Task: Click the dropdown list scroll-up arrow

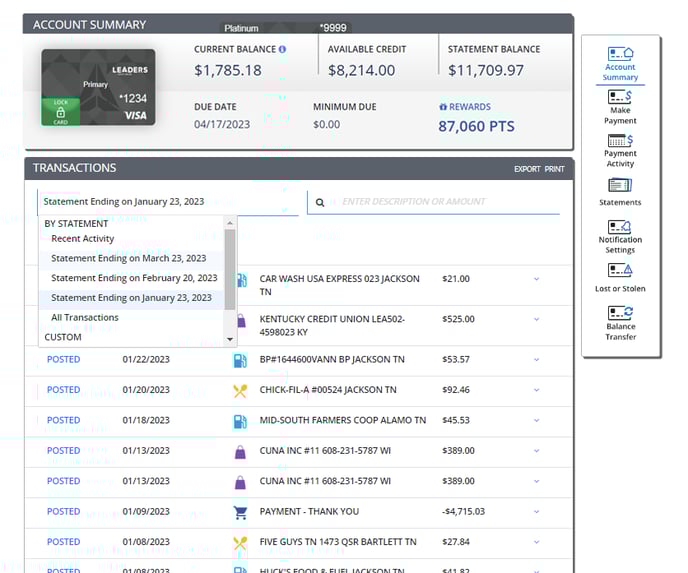Action: (230, 223)
